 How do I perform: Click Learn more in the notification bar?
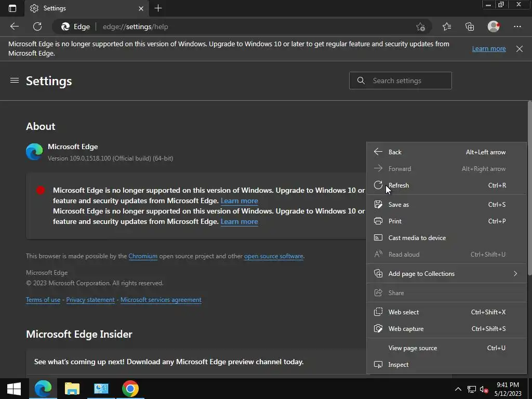488,48
